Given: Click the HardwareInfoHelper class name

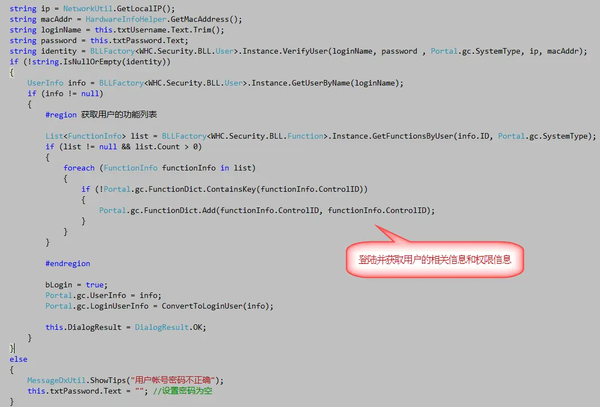Looking at the screenshot, I should click(x=126, y=19).
